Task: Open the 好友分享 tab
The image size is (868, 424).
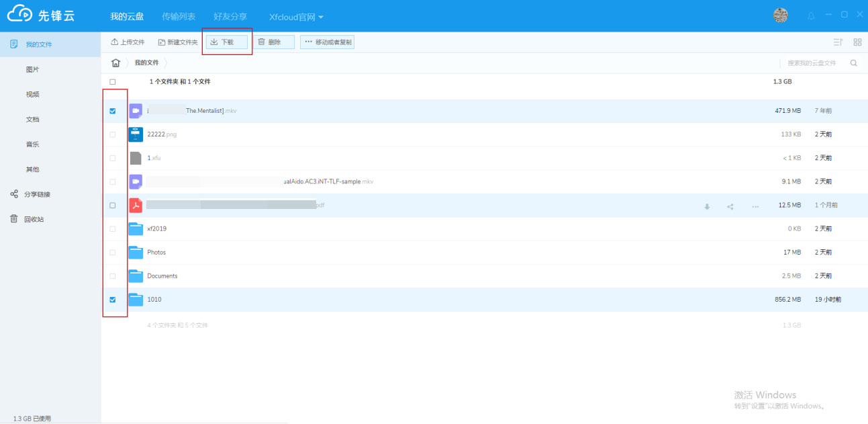Action: click(x=230, y=16)
